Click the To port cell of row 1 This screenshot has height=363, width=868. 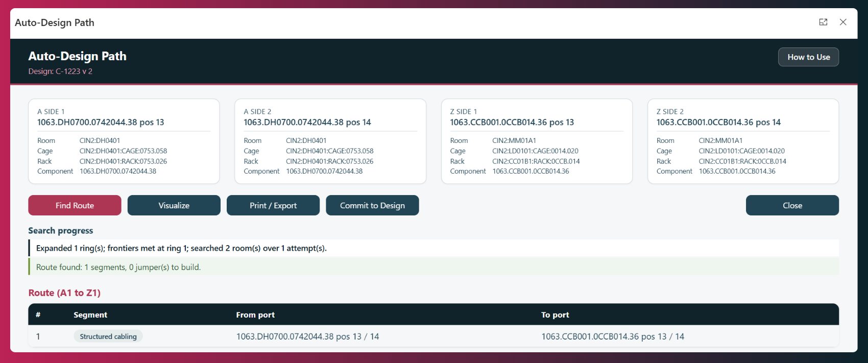click(x=613, y=336)
